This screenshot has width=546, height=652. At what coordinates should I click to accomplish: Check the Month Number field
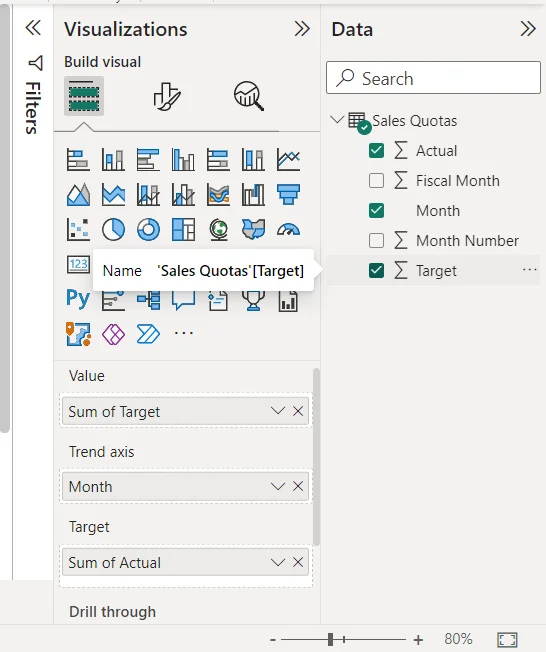tap(376, 241)
